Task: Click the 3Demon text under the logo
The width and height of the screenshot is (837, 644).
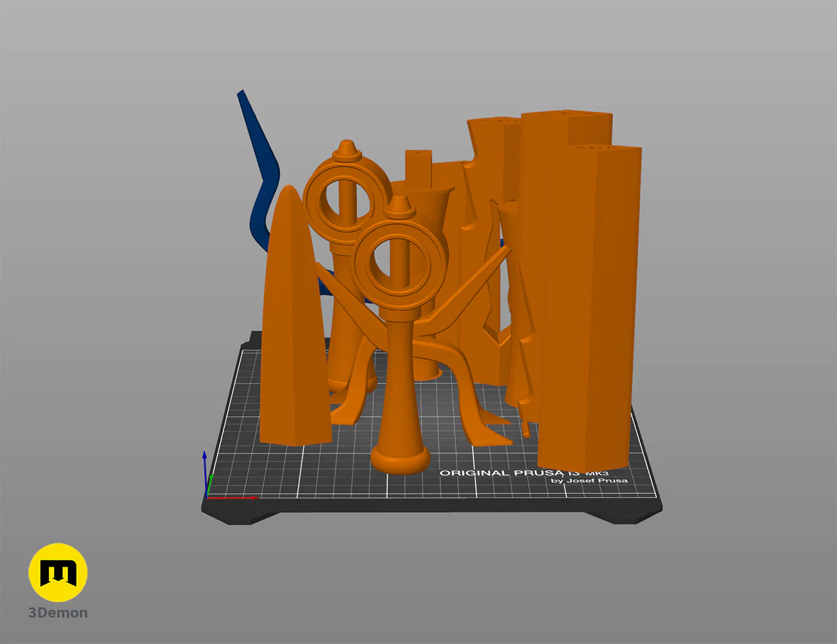Action: (58, 613)
